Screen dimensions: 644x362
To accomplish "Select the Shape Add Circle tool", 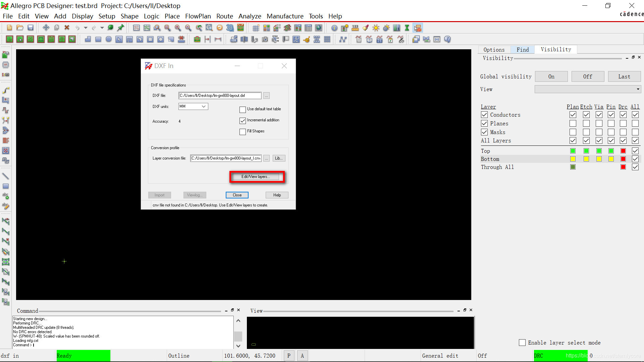I will tap(109, 40).
